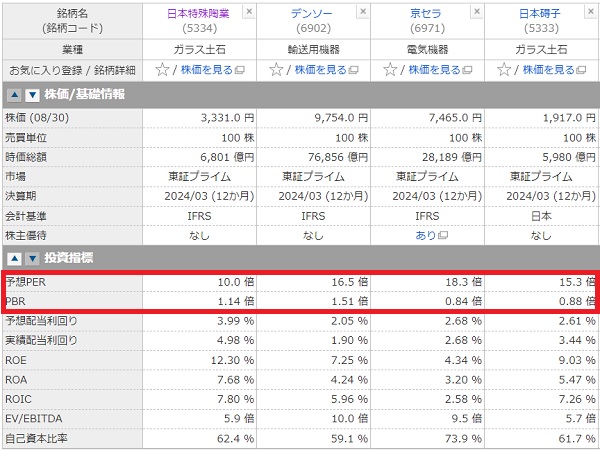This screenshot has height=450, width=600.
Task: Favorite 日本特殊陶業 using the star icon
Action: tap(162, 70)
